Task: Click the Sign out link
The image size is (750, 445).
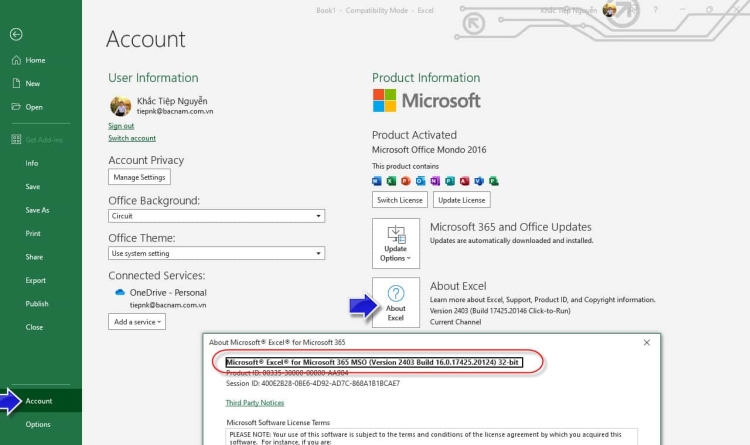Action: pyautogui.click(x=121, y=126)
